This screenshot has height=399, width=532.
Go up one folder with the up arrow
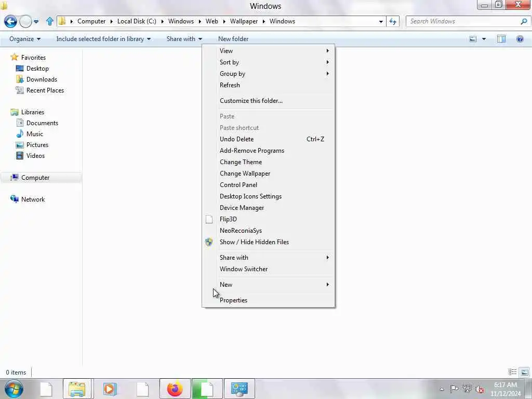49,21
